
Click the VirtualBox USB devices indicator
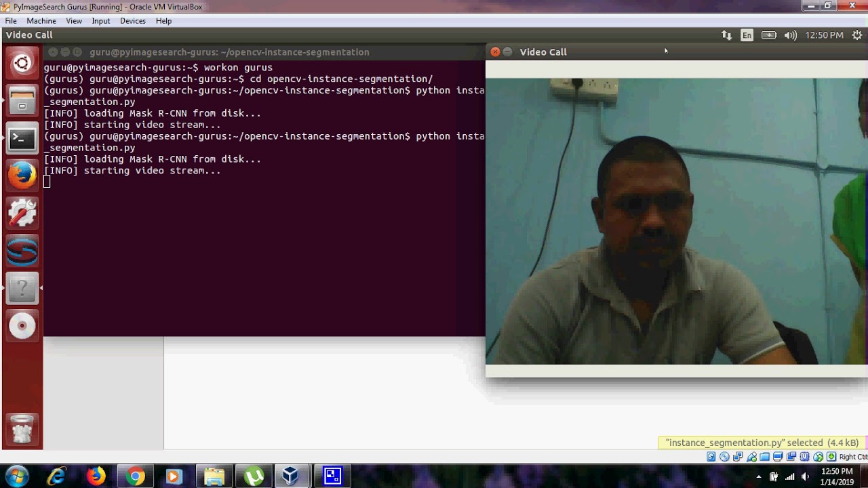[752, 457]
